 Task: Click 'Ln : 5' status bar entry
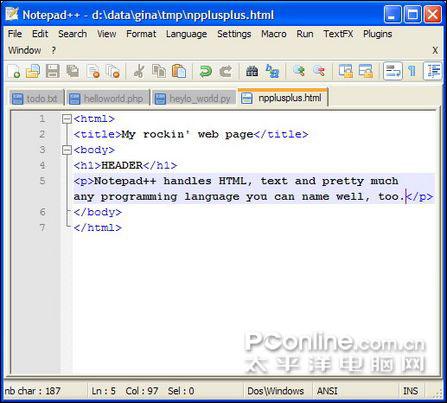[104, 391]
